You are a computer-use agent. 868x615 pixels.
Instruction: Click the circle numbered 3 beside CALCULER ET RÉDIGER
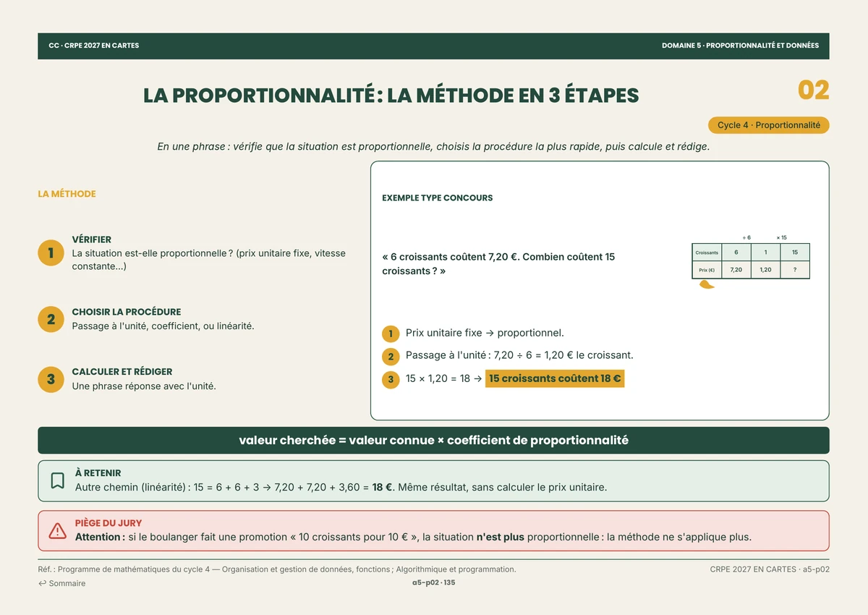click(x=51, y=379)
